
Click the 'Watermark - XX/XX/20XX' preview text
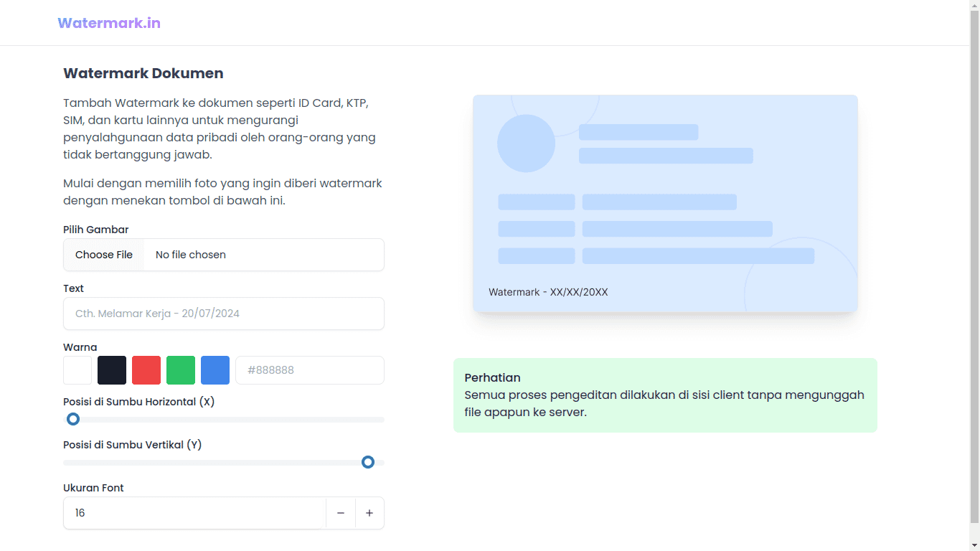point(548,292)
